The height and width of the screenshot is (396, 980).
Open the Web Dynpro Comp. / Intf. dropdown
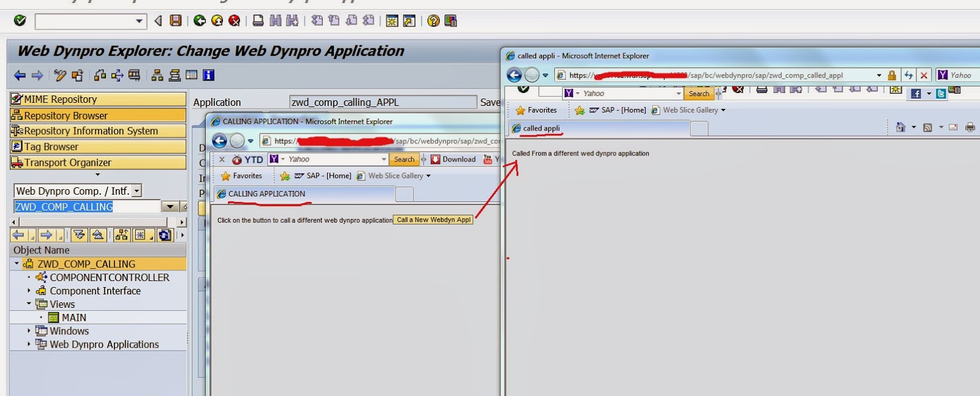click(x=137, y=191)
